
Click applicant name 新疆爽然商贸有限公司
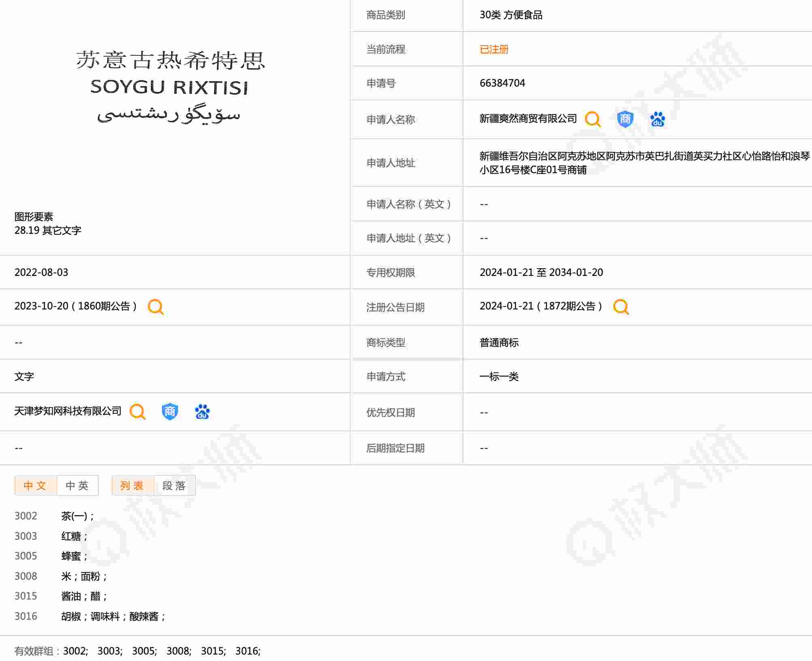click(528, 119)
